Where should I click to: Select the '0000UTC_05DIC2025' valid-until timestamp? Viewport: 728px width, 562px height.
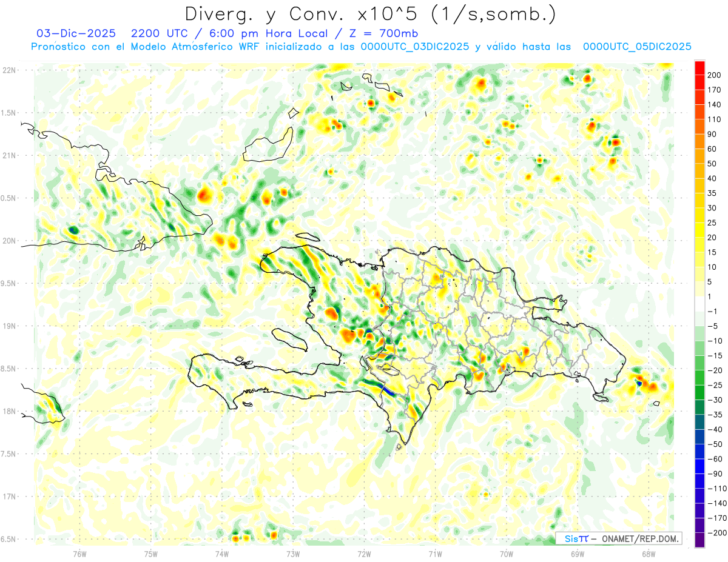[x=637, y=47]
